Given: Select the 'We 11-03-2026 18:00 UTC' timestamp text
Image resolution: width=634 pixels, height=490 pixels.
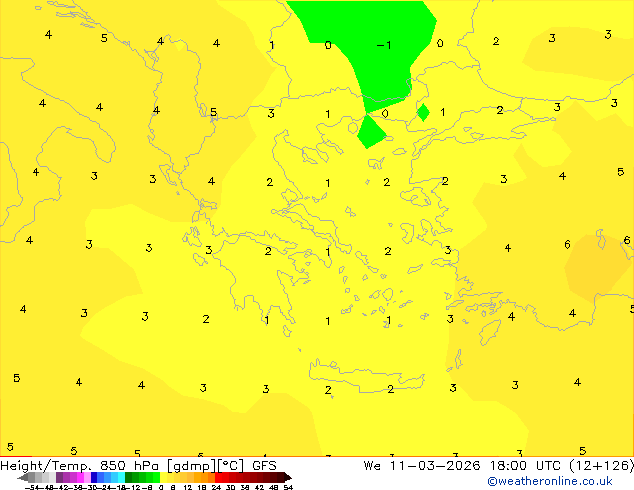Looking at the screenshot, I should pos(462,466).
